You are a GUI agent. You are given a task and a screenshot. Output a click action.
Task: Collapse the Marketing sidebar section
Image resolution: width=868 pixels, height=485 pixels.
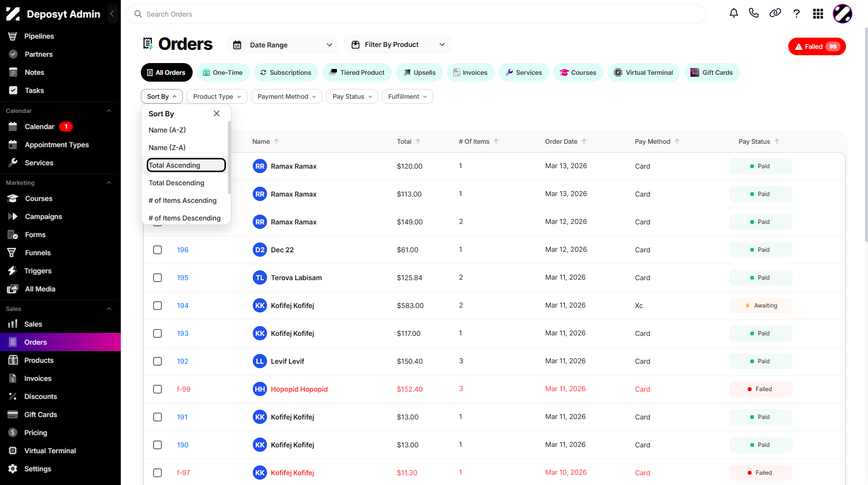(109, 183)
